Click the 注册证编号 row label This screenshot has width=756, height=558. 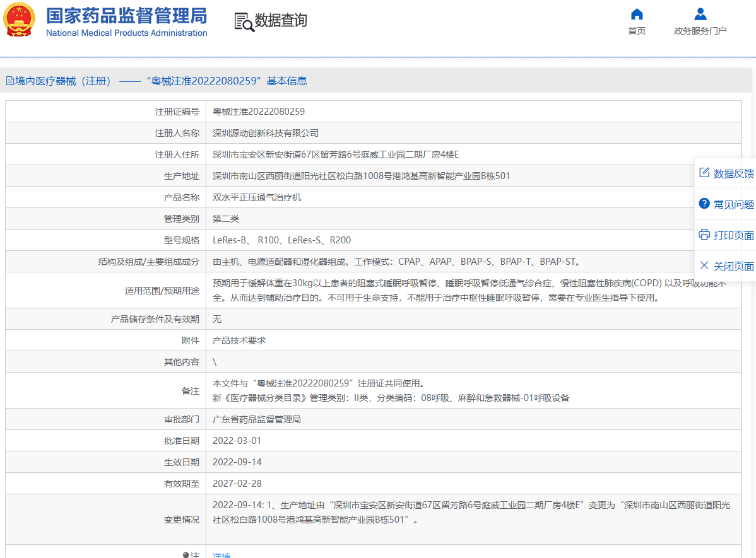click(177, 112)
